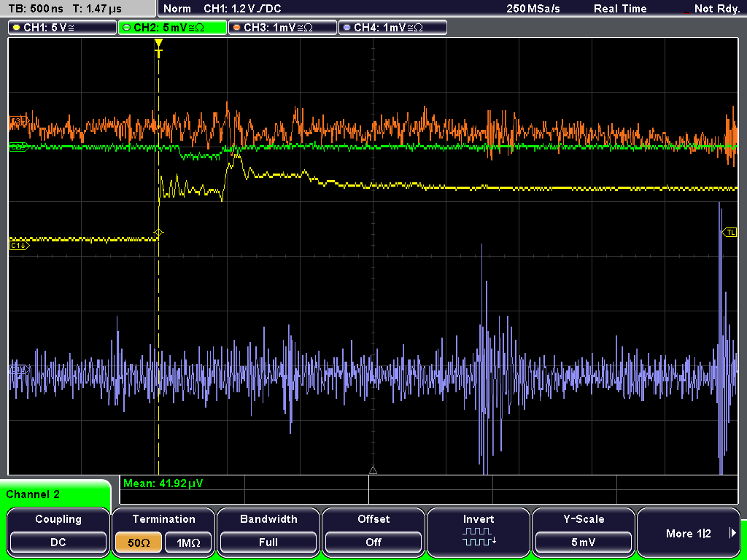Open the Bandwidth Full setting
The width and height of the screenshot is (747, 560).
coord(268,542)
